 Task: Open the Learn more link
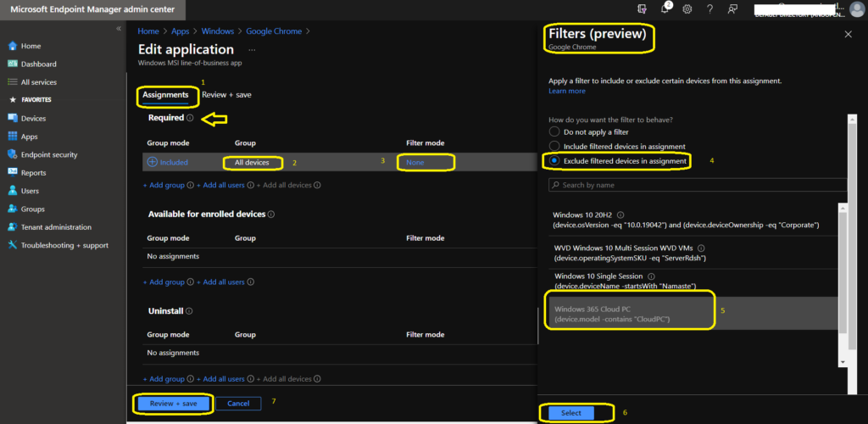click(x=567, y=91)
